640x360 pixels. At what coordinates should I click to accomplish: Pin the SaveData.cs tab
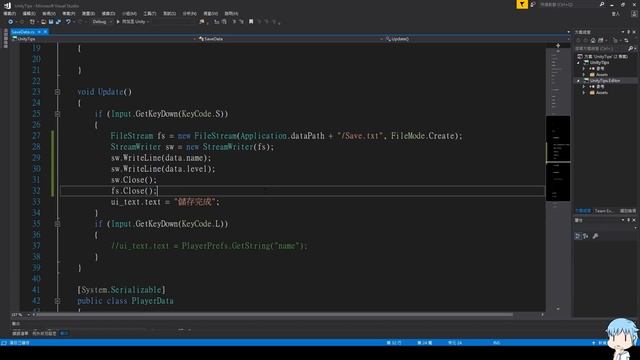(x=39, y=32)
